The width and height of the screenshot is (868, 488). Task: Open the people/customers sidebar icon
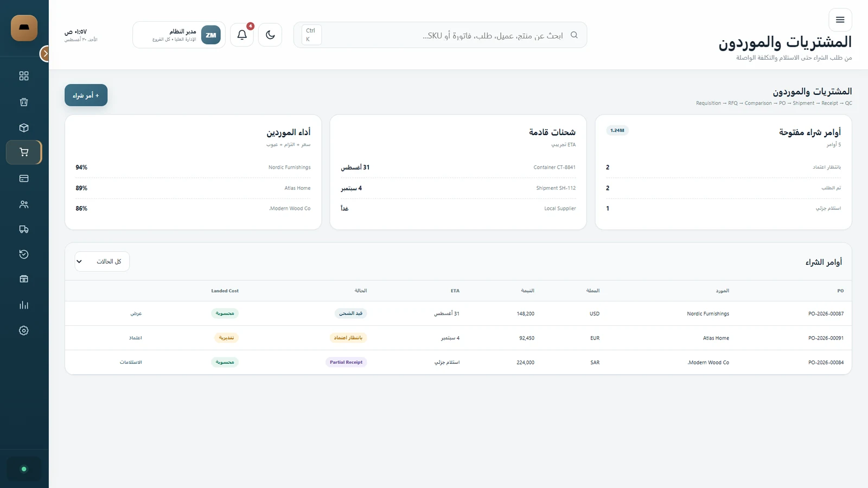pyautogui.click(x=24, y=204)
